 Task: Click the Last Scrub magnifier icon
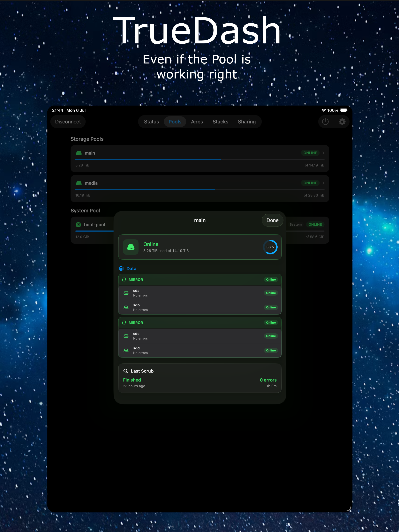(126, 371)
